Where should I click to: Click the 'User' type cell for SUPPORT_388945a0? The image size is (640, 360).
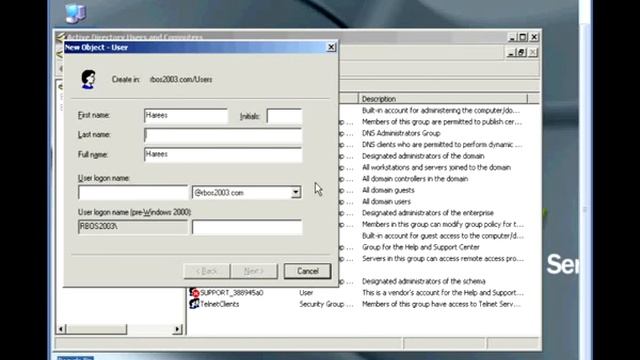[x=306, y=293]
